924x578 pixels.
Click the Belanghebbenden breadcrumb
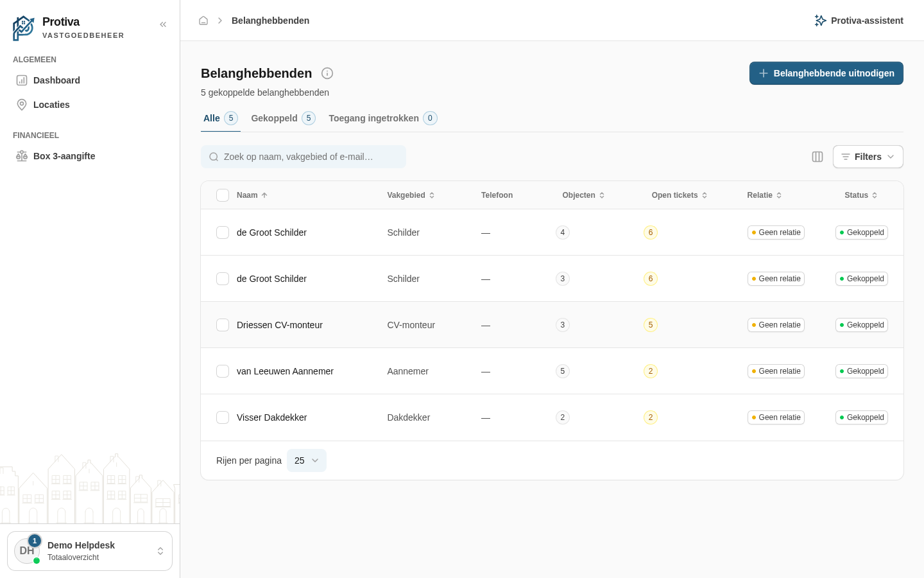(x=270, y=21)
